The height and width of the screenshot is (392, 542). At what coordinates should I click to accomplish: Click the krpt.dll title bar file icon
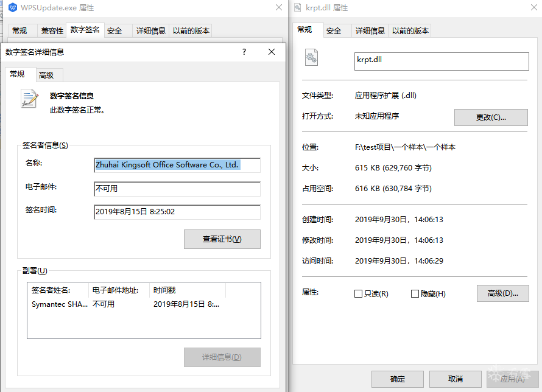(298, 7)
